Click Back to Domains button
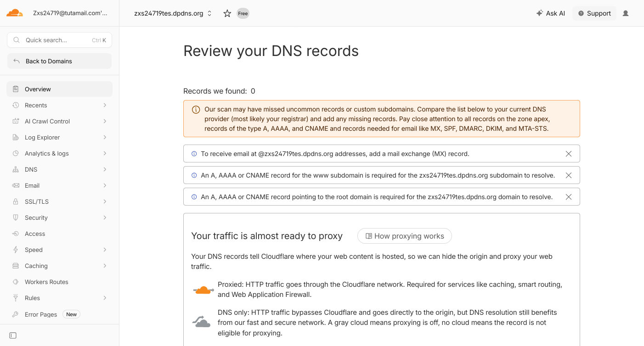 tap(59, 61)
